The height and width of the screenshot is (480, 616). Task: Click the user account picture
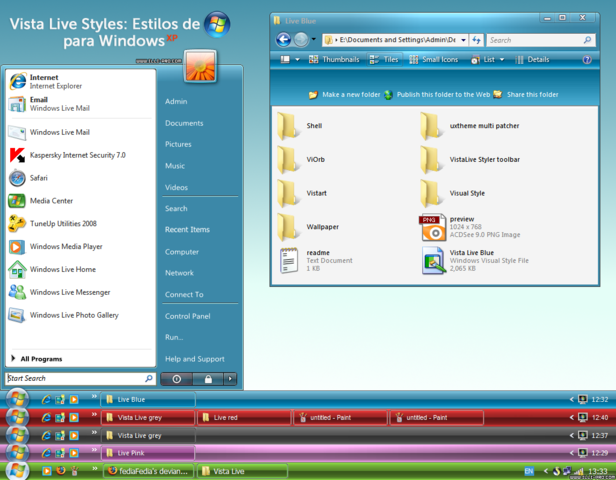click(x=200, y=66)
